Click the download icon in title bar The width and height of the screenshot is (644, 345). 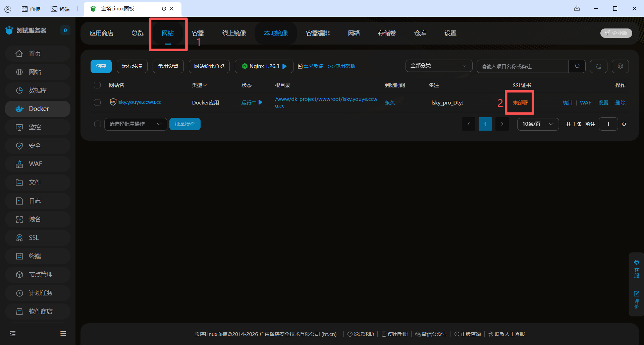[577, 8]
